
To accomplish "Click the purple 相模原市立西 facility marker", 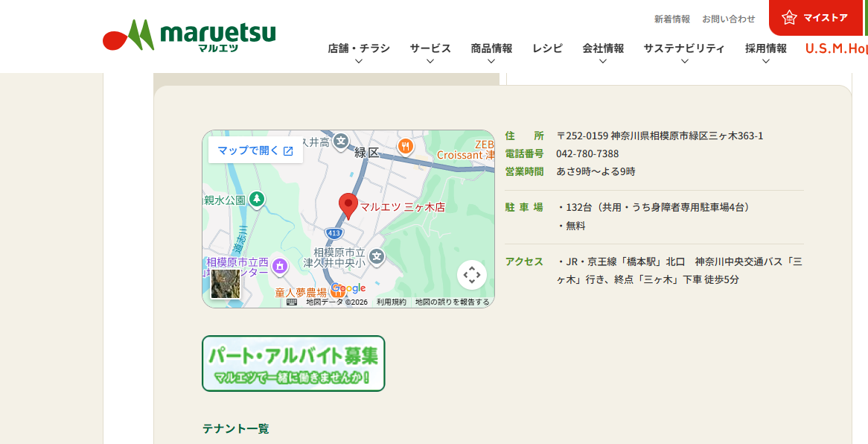I will (x=280, y=265).
